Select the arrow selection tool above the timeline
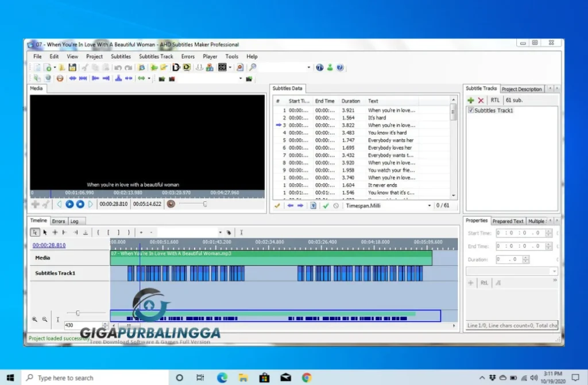The height and width of the screenshot is (385, 588). tap(45, 232)
